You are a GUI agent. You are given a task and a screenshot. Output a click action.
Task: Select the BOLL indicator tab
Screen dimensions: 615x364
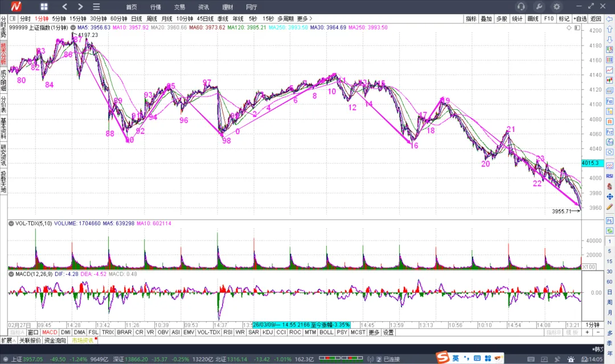coord(326,332)
